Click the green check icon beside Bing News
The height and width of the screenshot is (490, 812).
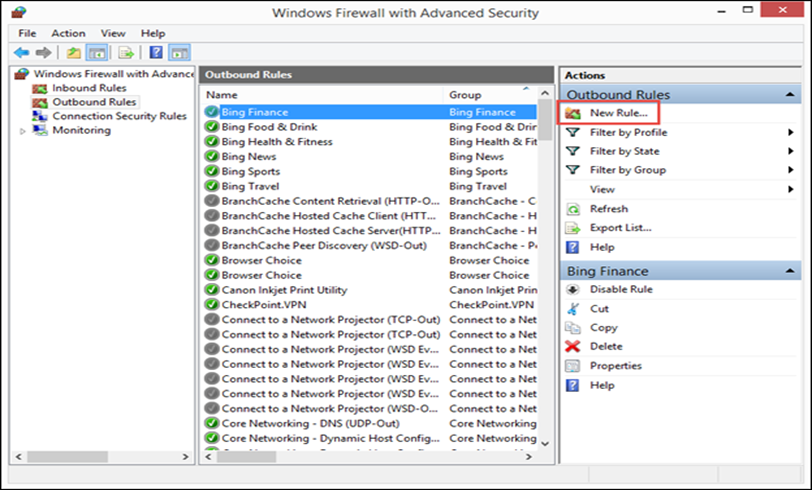(211, 156)
